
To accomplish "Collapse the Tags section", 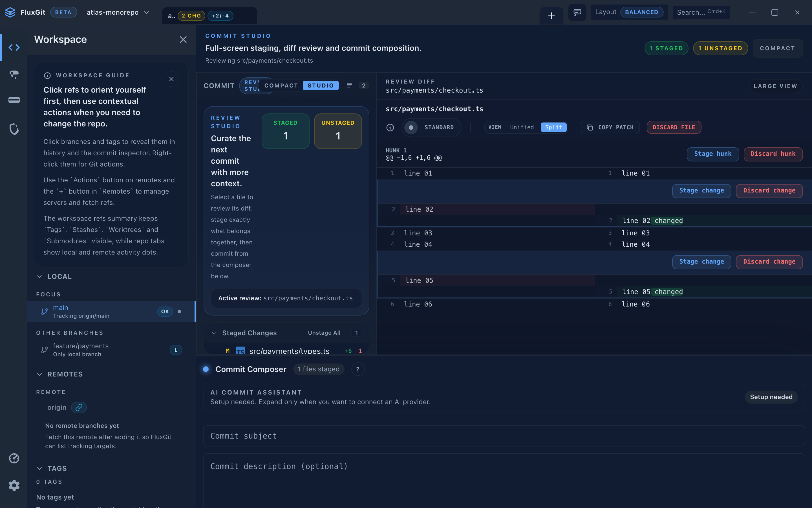I will [39, 468].
